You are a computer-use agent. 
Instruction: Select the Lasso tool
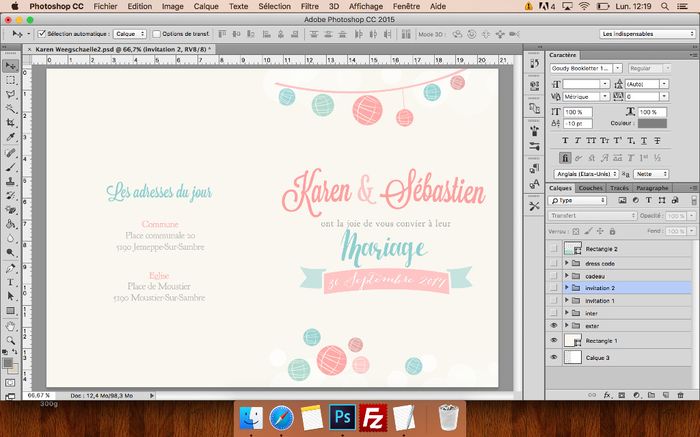10,94
